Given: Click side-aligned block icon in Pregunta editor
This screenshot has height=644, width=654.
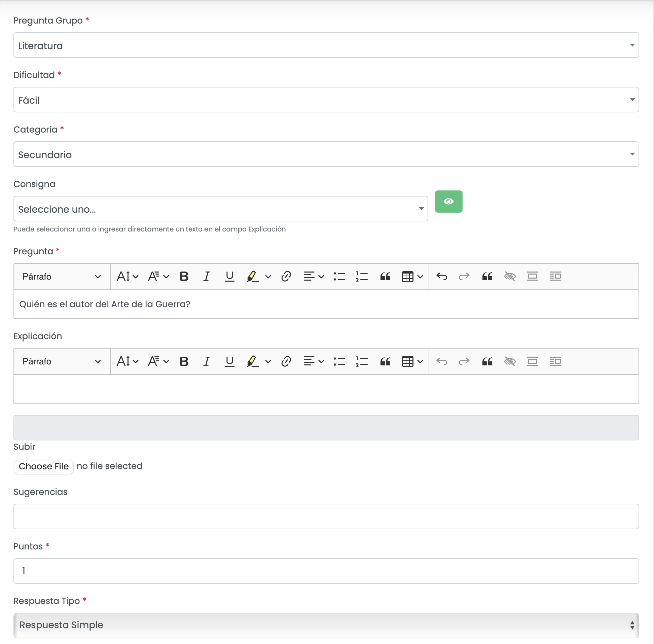Looking at the screenshot, I should 555,277.
